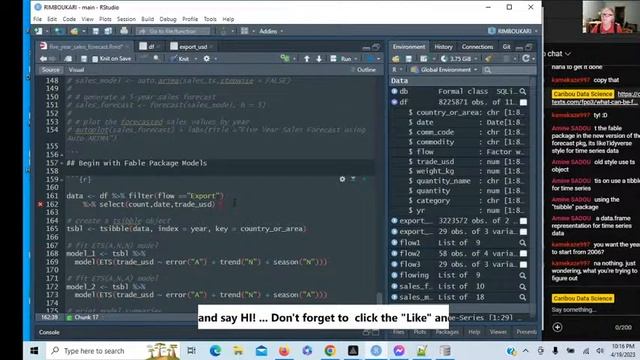Inspect the db object with the magnifier
This screenshot has width=640, height=360.
[x=523, y=91]
